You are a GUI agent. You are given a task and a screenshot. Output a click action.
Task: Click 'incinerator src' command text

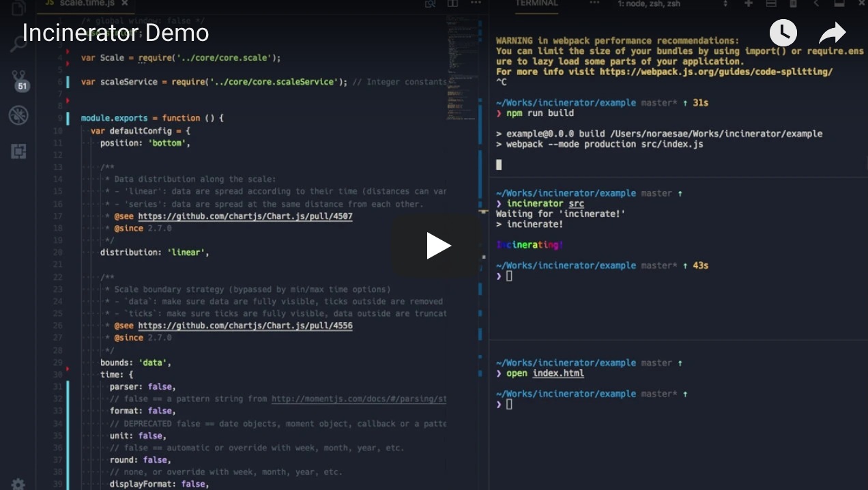[x=545, y=204]
